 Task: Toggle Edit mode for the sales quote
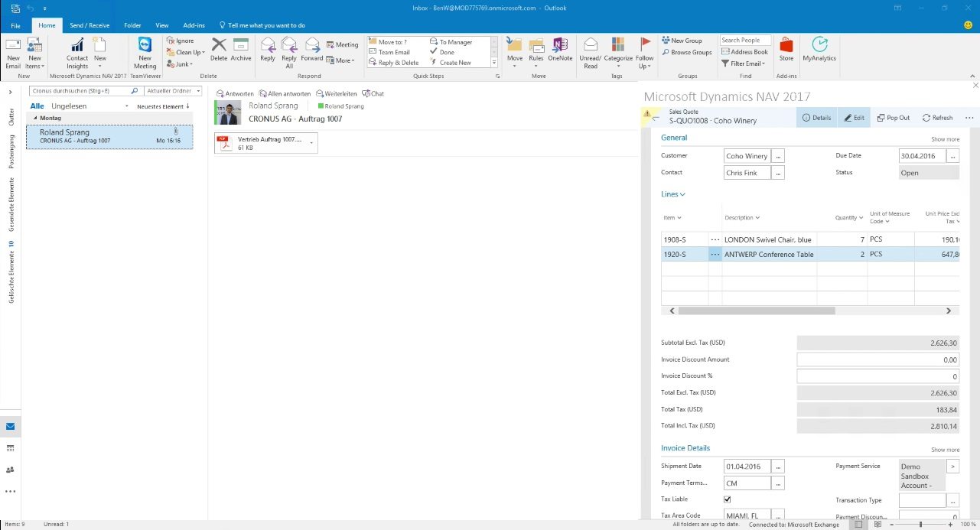854,118
